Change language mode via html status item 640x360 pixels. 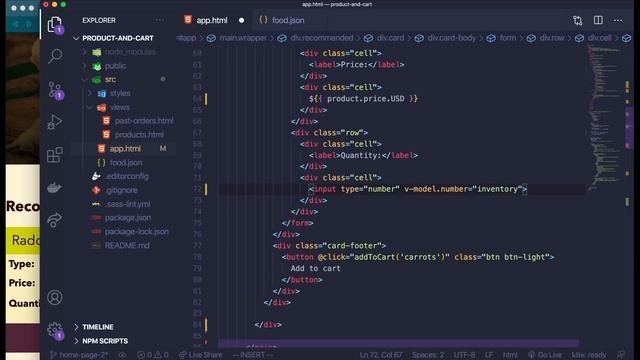click(510, 355)
